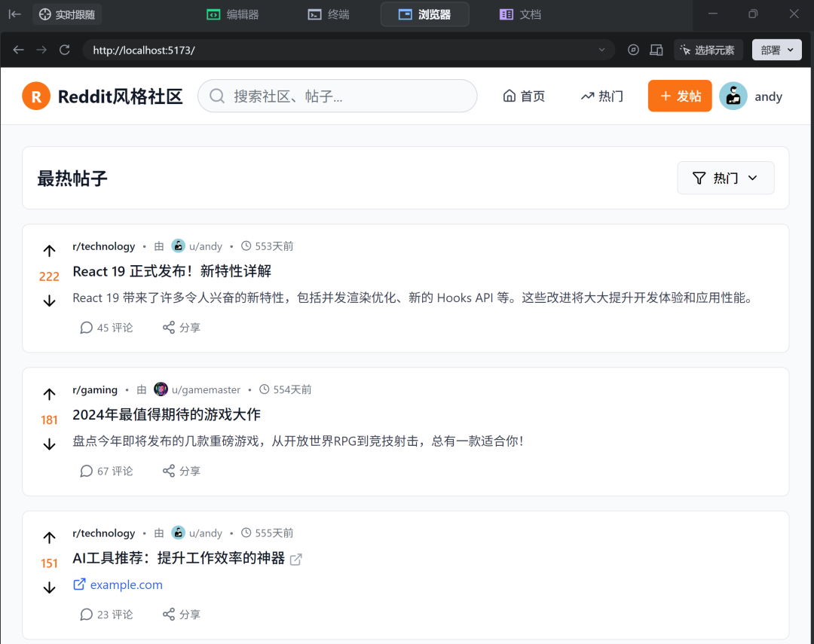
Task: Open the r/gaming community link
Action: (x=95, y=389)
